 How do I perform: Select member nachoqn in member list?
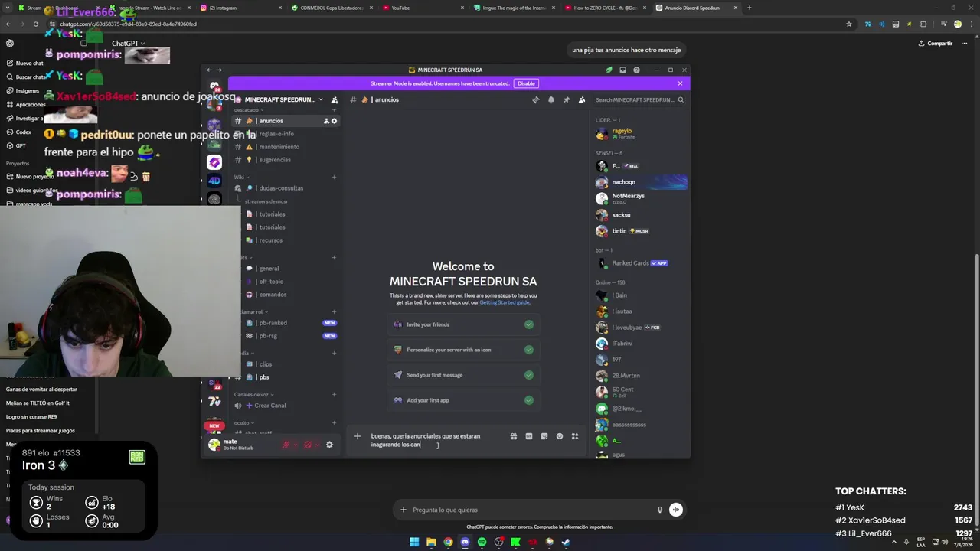point(642,182)
